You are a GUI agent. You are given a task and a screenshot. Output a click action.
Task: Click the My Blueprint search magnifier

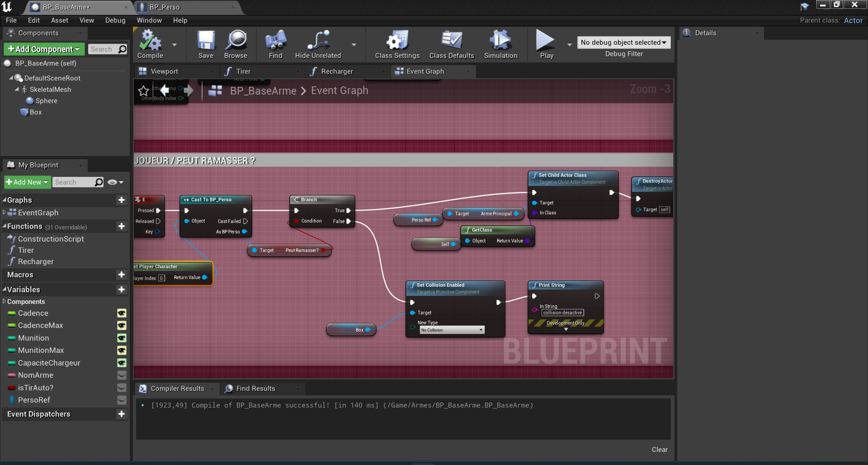click(x=99, y=182)
